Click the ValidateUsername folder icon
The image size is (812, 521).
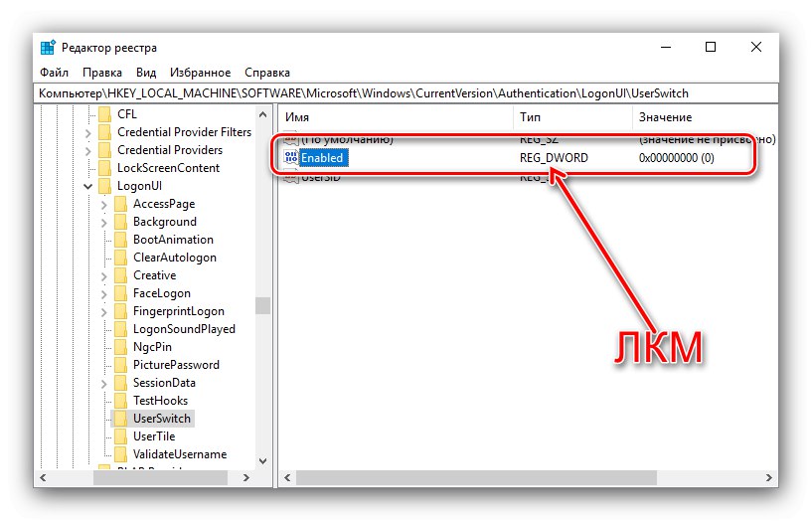120,454
